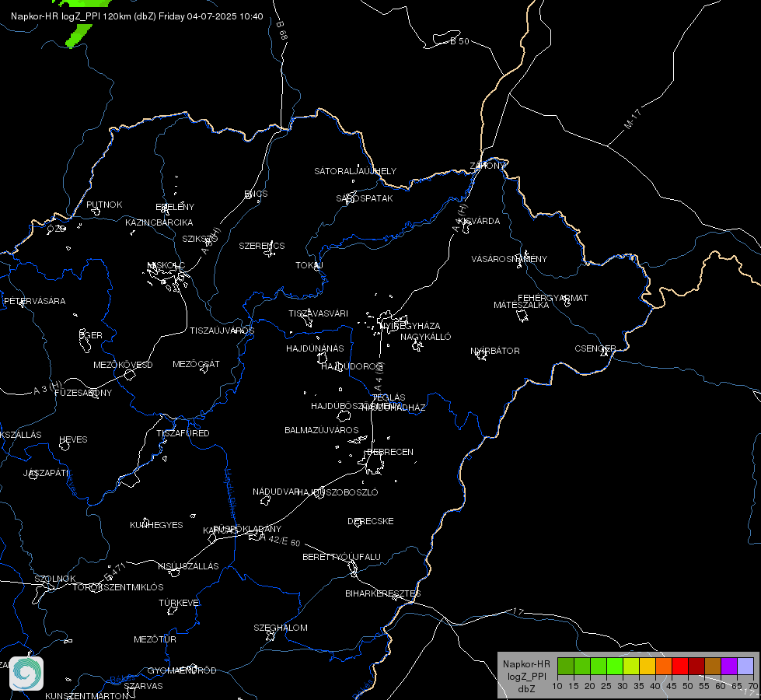
Task: Click the PUTNOK town label
Action: pos(104,205)
